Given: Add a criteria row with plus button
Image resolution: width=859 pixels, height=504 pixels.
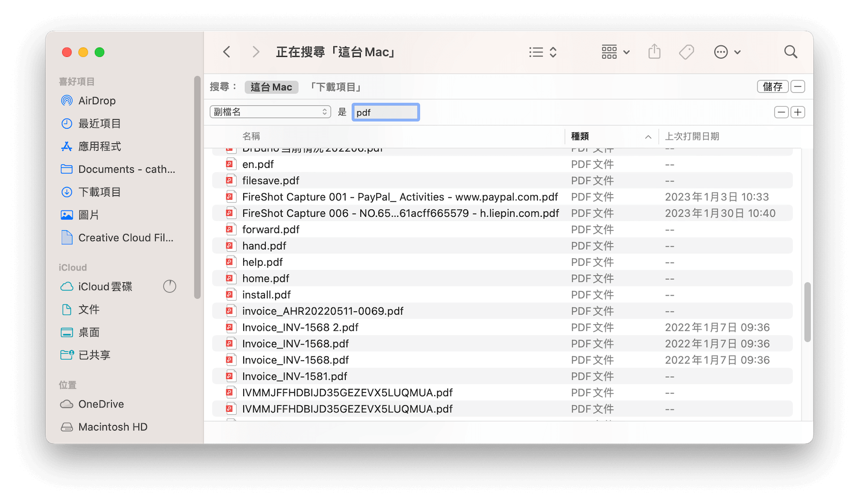Looking at the screenshot, I should [x=798, y=112].
